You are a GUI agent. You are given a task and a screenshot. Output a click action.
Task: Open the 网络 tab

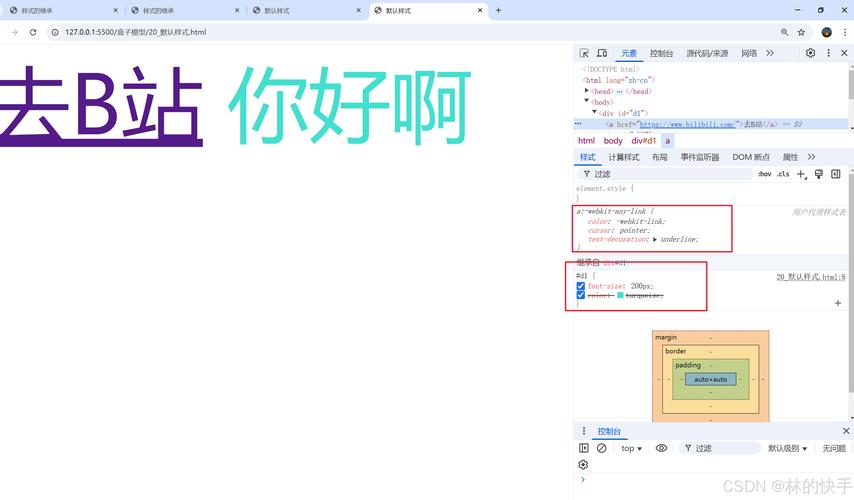click(749, 53)
